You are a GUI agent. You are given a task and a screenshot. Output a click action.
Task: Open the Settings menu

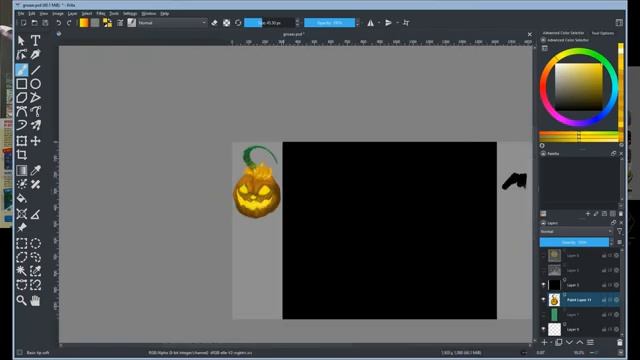pyautogui.click(x=130, y=13)
